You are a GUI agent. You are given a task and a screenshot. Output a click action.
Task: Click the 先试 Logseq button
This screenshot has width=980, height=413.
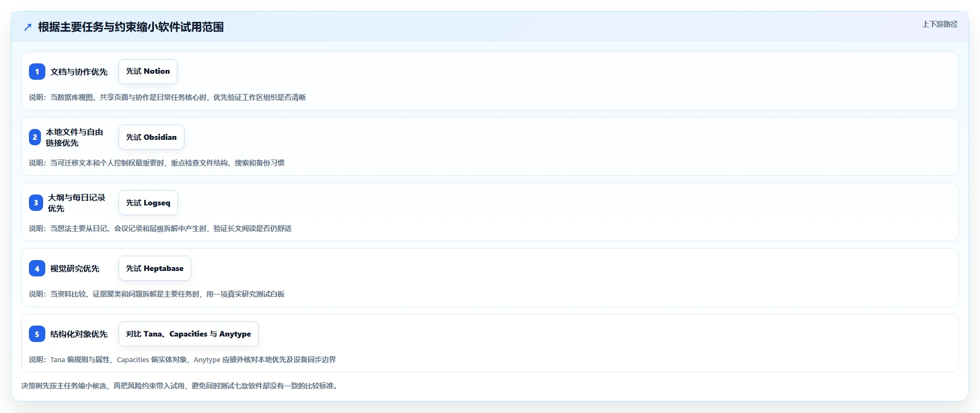(x=148, y=203)
